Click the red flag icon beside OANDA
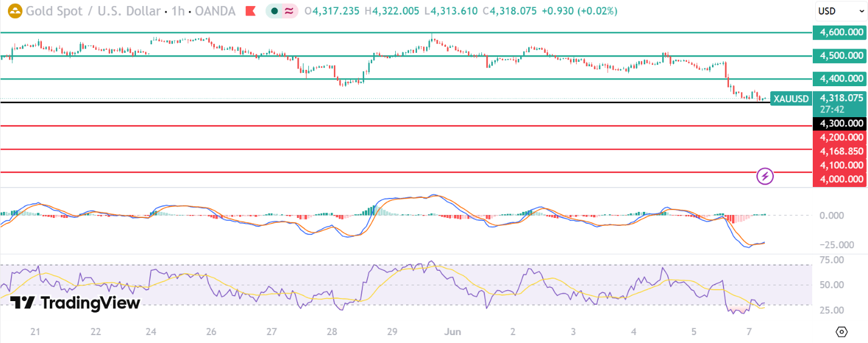 tap(250, 11)
